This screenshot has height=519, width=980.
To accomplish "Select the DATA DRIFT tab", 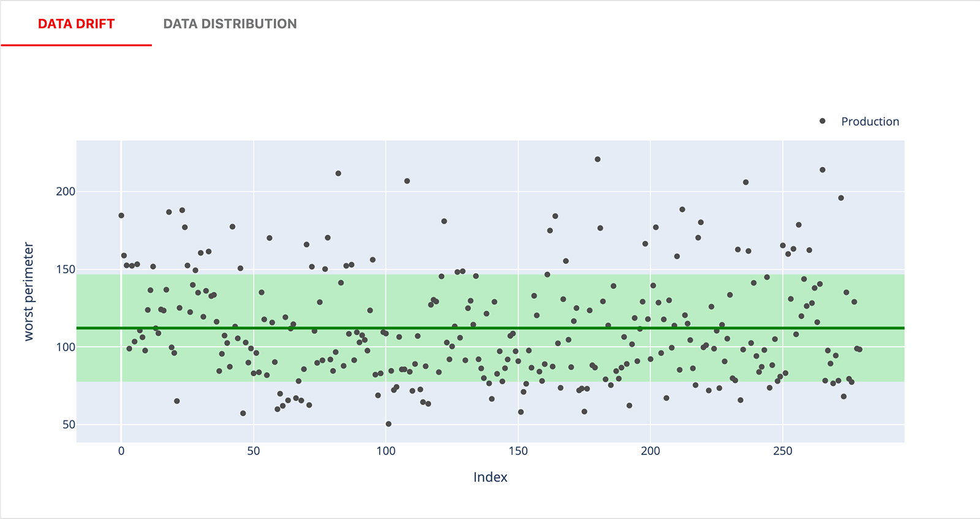I will (x=77, y=24).
